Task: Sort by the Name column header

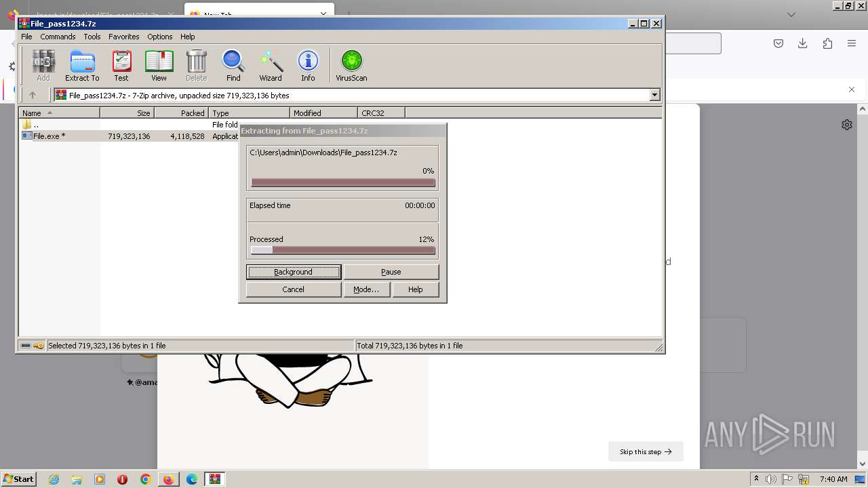Action: 59,113
